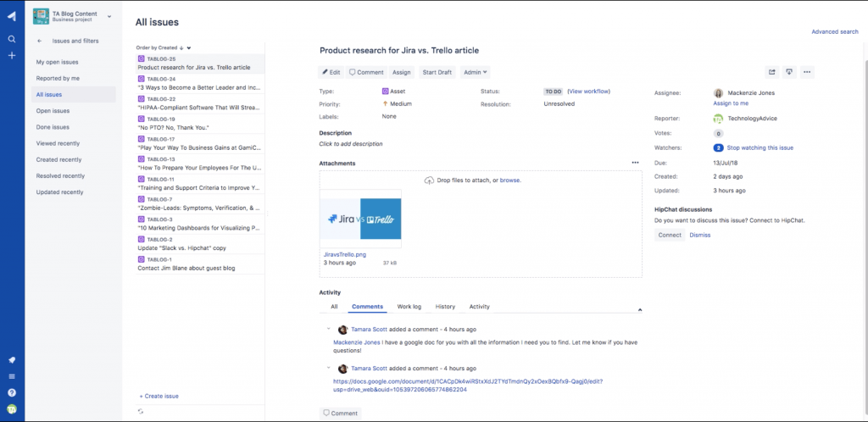Click the Jira home logo icon

[12, 16]
